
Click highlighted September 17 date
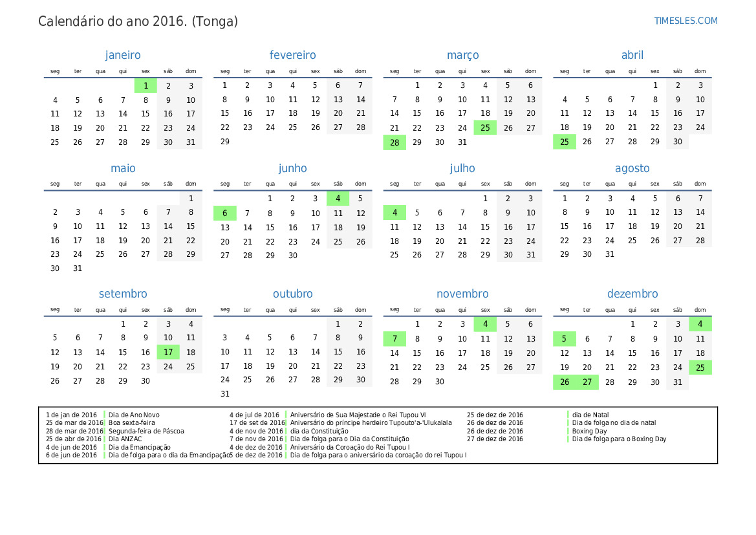[x=167, y=352]
